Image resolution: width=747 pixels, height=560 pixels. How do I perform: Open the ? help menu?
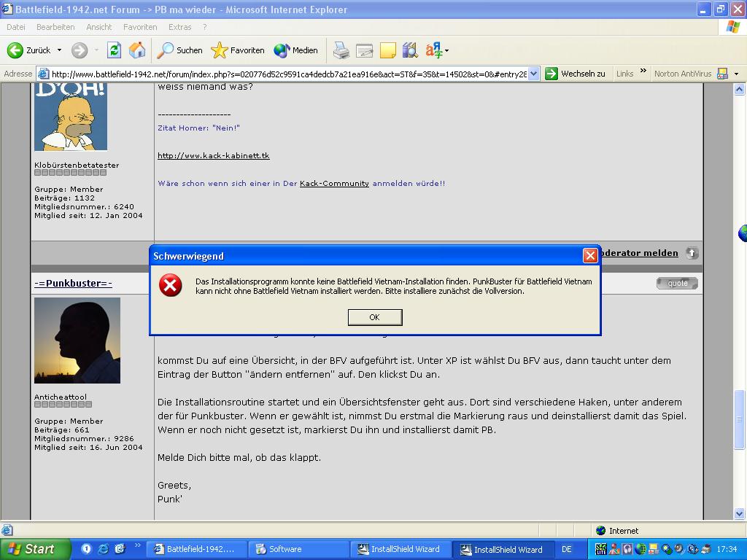205,27
